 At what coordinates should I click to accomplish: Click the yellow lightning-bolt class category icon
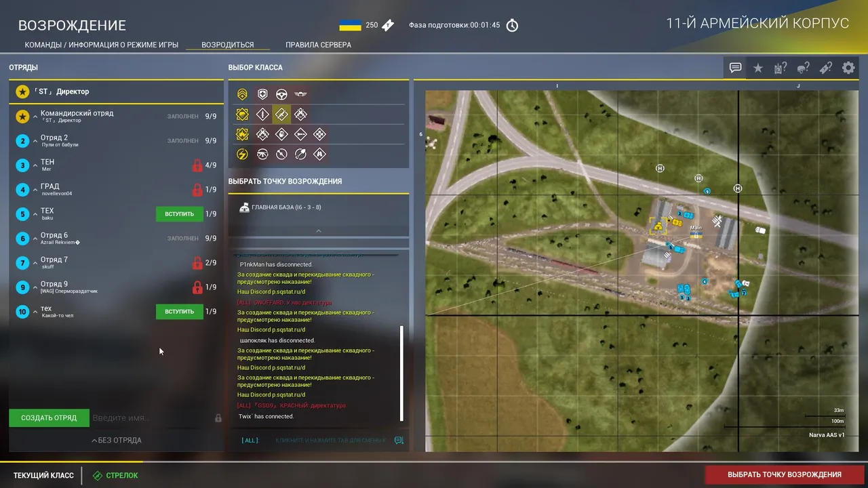[242, 154]
